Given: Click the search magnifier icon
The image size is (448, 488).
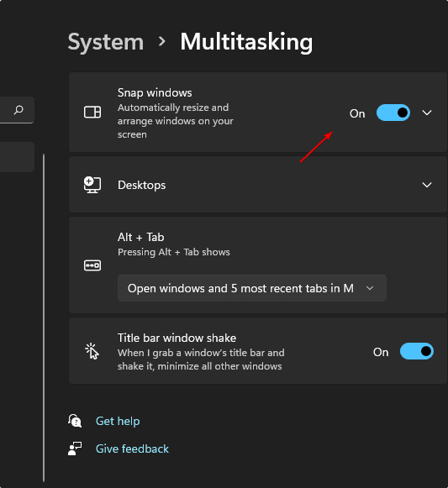Looking at the screenshot, I should click(18, 110).
